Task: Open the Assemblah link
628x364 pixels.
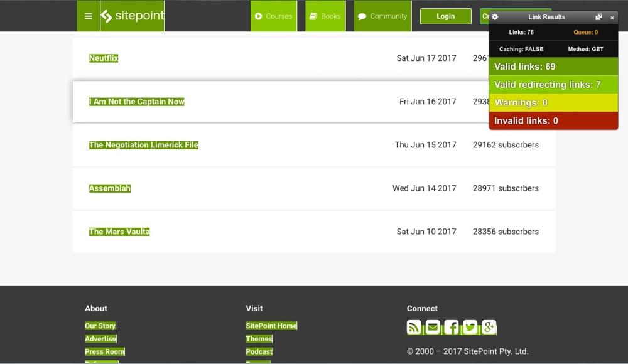Action: coord(110,188)
